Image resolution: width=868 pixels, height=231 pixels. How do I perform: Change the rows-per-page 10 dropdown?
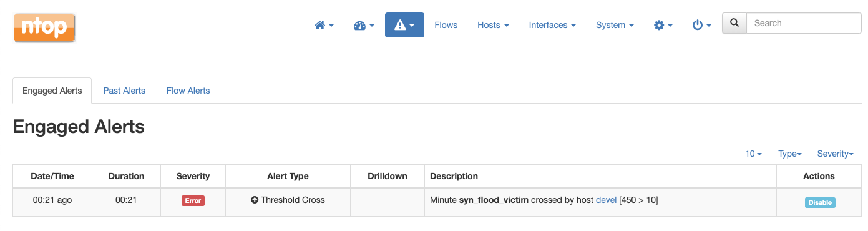(x=753, y=154)
